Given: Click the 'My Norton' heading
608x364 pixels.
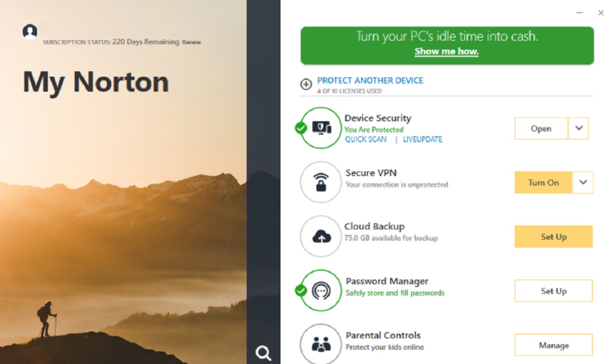Looking at the screenshot, I should [96, 82].
